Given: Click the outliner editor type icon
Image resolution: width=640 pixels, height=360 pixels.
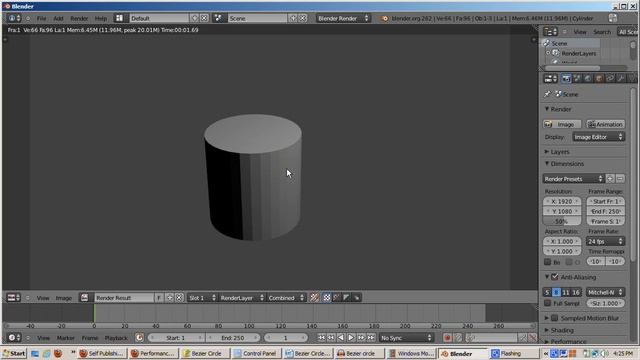Looking at the screenshot, I should tap(550, 32).
